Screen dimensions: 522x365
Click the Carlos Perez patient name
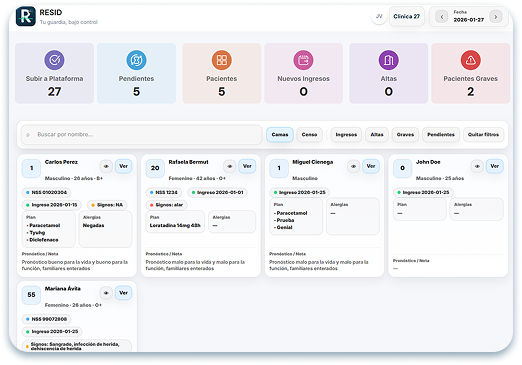pyautogui.click(x=61, y=162)
